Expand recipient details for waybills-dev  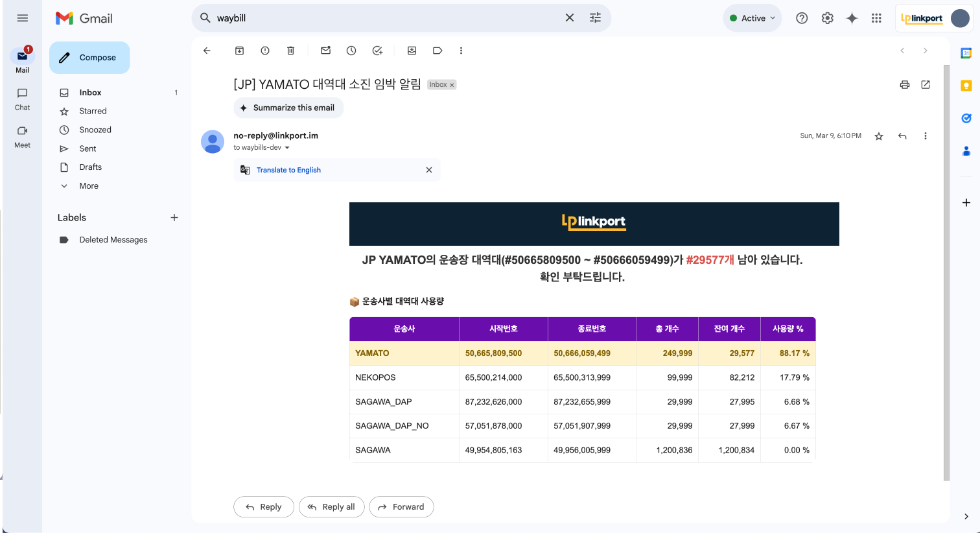287,148
